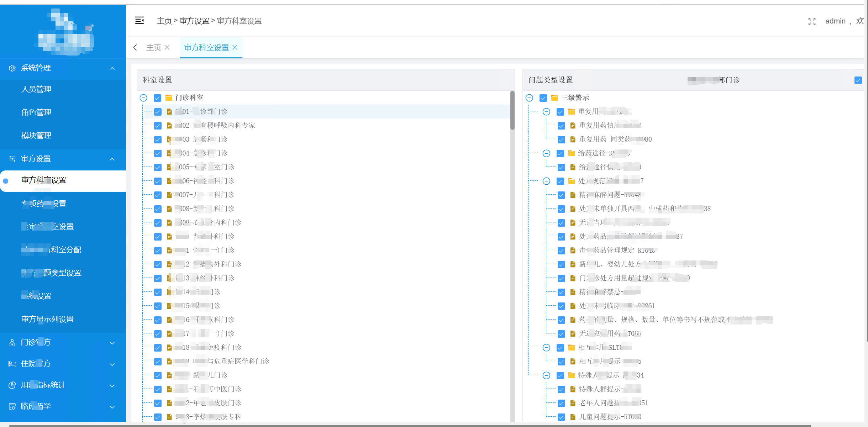The image size is (868, 427).
Task: Toggle checkbox for 与危重症医学科门诊
Action: [158, 362]
